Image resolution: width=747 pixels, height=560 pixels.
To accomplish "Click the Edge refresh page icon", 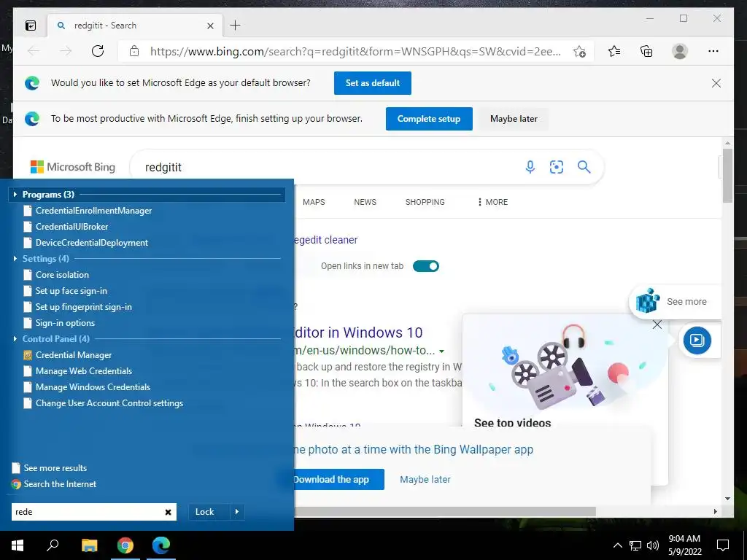I will click(x=98, y=51).
